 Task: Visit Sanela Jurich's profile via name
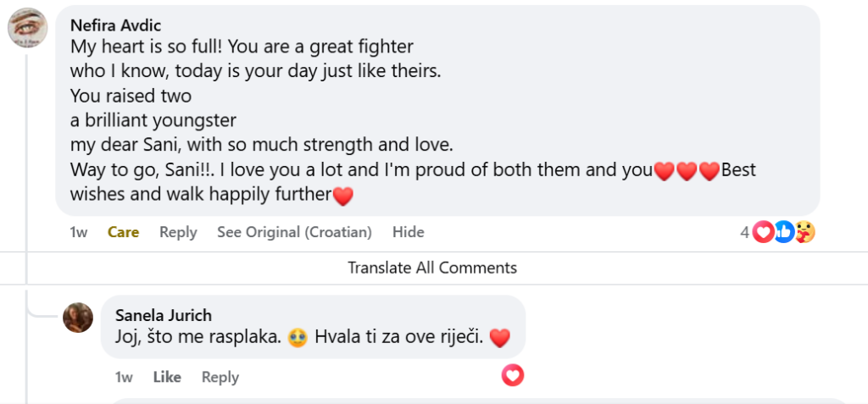[x=163, y=316]
